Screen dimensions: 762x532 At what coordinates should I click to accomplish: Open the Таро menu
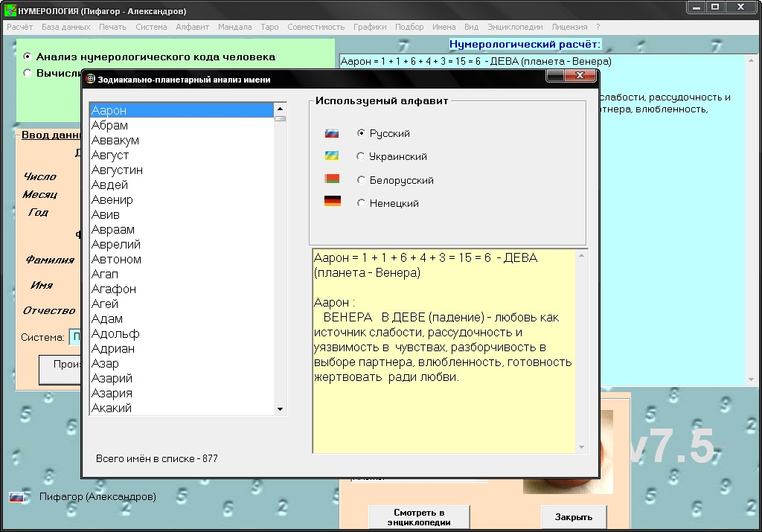269,27
